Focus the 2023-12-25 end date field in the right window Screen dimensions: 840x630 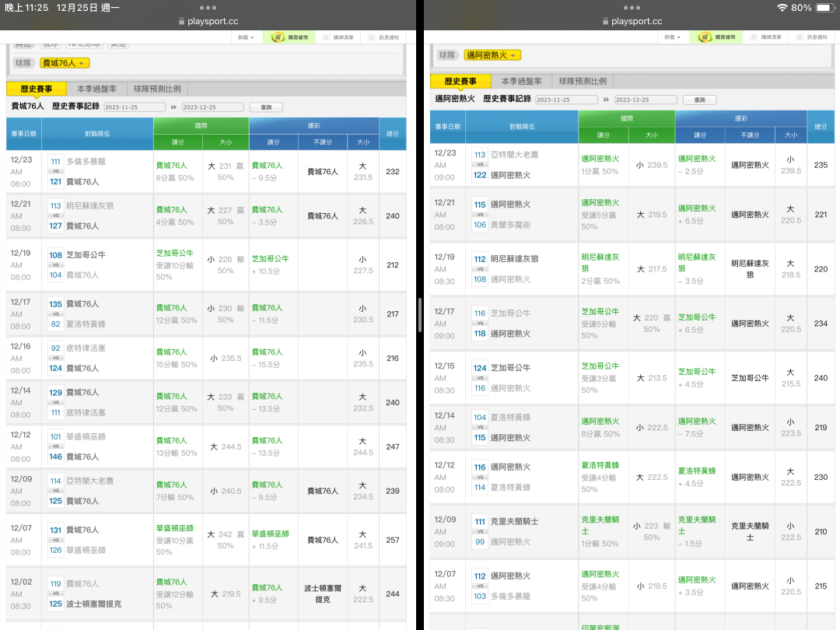[646, 100]
